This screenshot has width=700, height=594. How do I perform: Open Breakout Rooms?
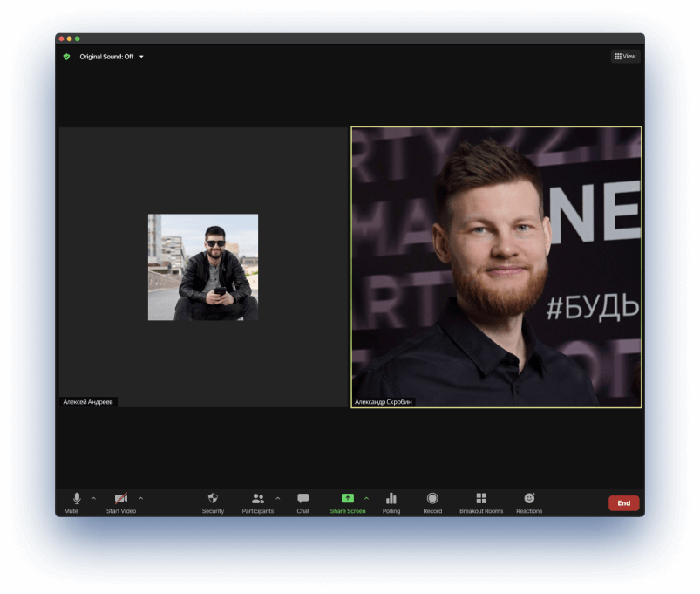pyautogui.click(x=481, y=503)
